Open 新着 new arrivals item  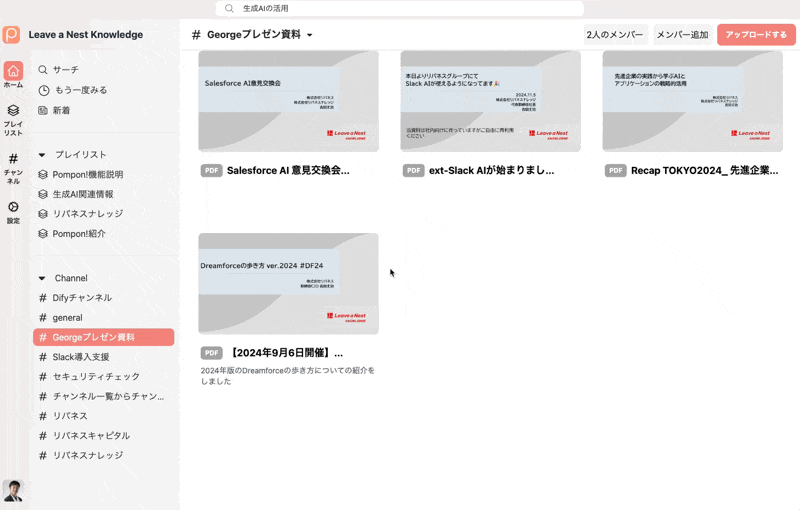(x=61, y=110)
